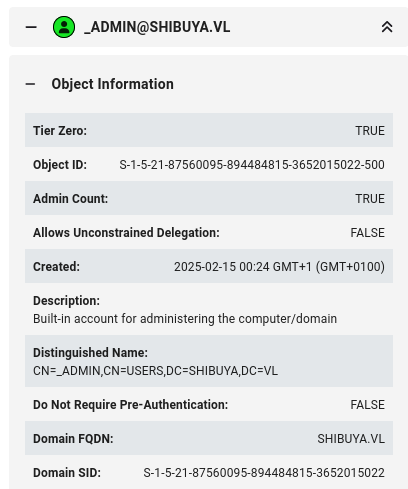Viewport: 408px width, 489px height.
Task: Click the Allows Unconstrained Delegation FALSE value
Action: click(x=368, y=233)
